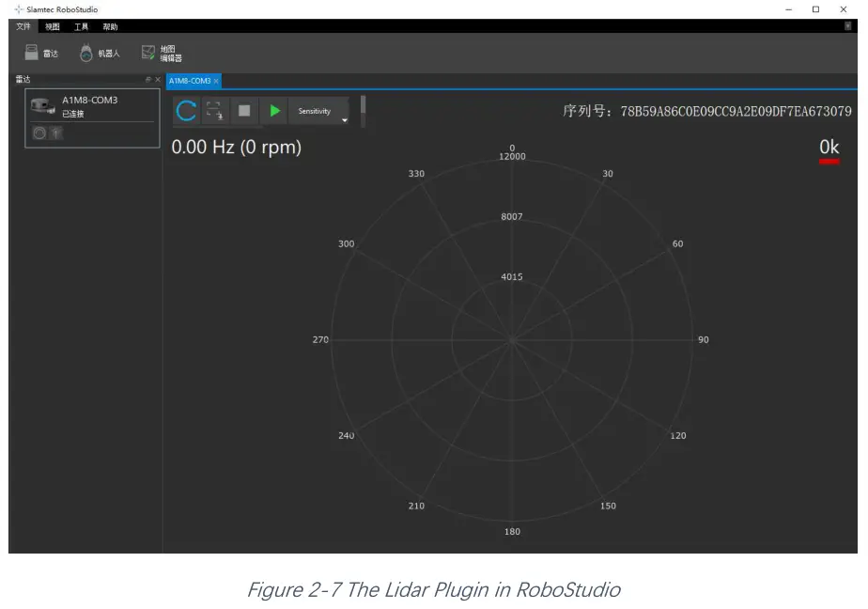Click the circular scan icon under A1M8-COM3
Image resolution: width=868 pixels, height=609 pixels.
[x=39, y=133]
